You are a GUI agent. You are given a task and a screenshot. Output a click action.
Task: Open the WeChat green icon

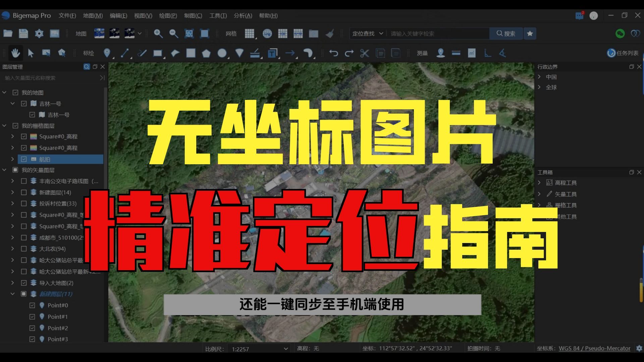[x=620, y=34]
